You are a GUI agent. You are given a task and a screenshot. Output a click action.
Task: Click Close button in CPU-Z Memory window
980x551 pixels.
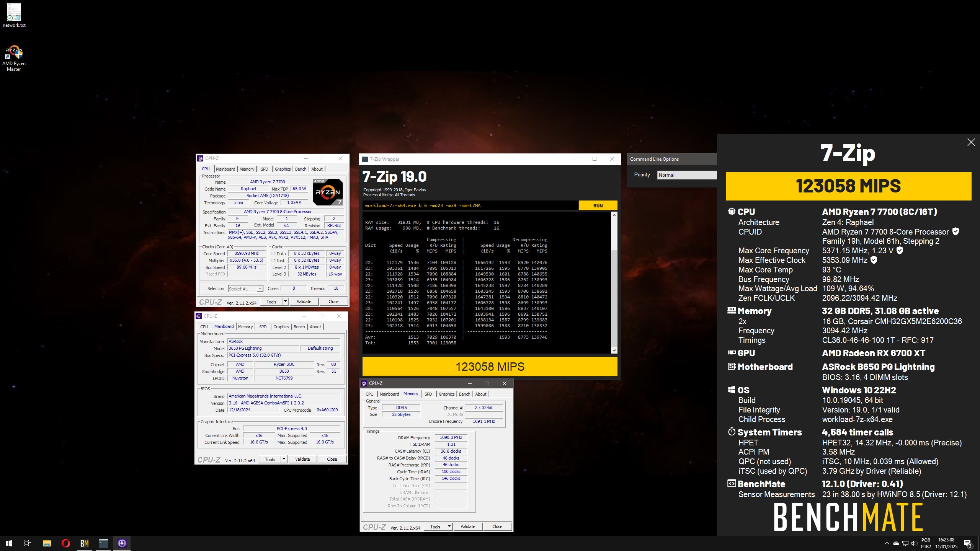497,527
